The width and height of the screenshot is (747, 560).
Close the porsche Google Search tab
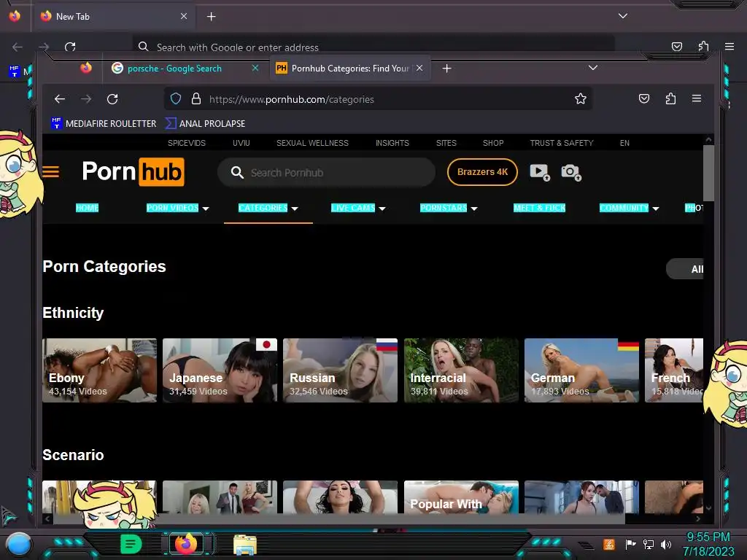pyautogui.click(x=255, y=68)
